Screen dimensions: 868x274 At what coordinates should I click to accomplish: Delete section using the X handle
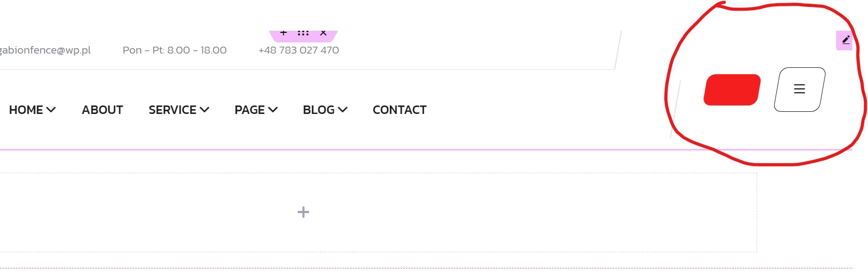(x=323, y=33)
